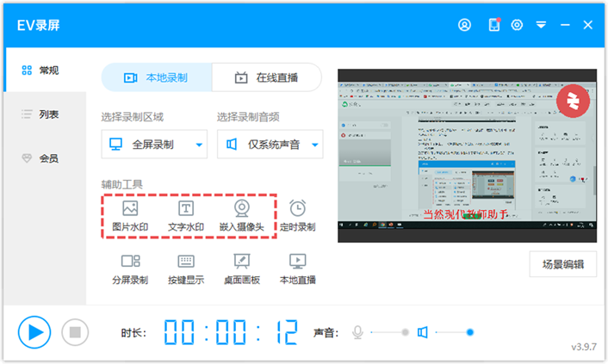
Task: Switch to 本地录制 mode
Action: pos(157,77)
